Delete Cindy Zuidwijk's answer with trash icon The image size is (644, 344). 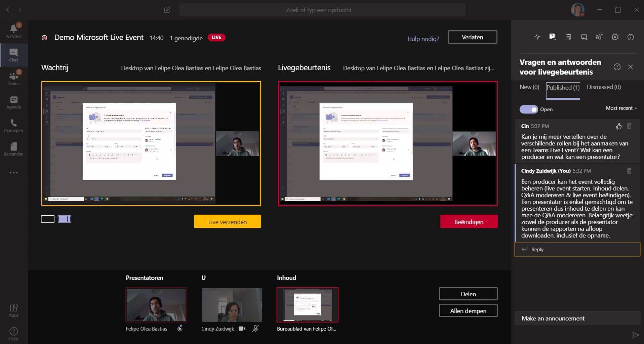click(629, 171)
